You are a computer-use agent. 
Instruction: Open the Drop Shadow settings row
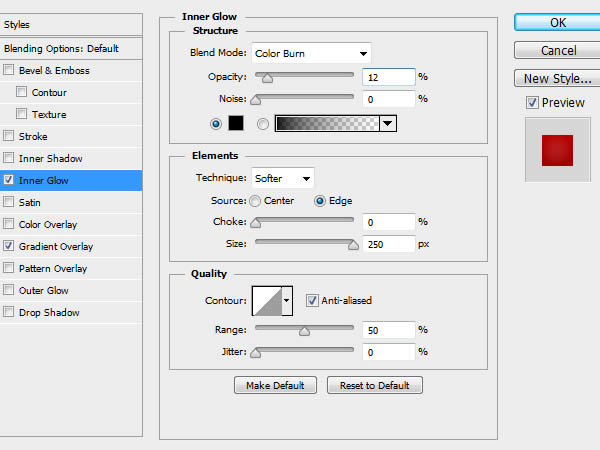(71, 312)
